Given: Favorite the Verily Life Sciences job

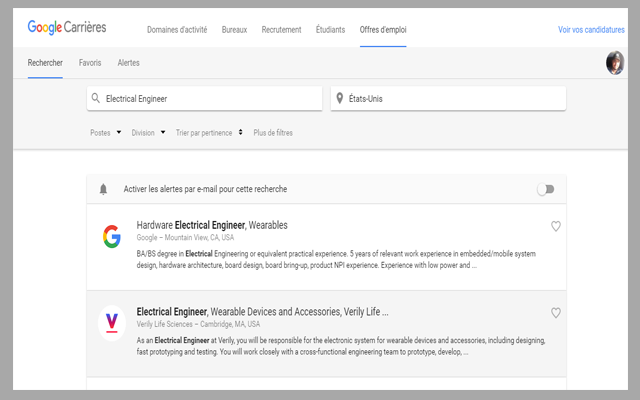Looking at the screenshot, I should tap(556, 313).
